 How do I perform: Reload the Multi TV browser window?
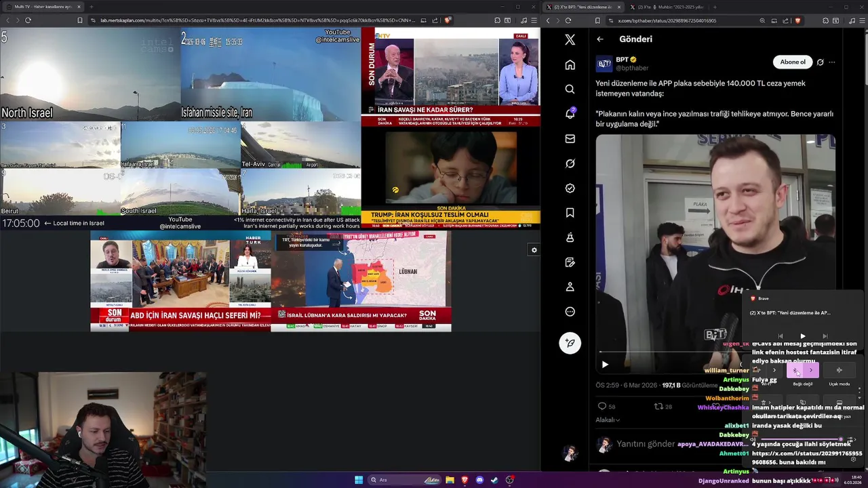(x=28, y=20)
